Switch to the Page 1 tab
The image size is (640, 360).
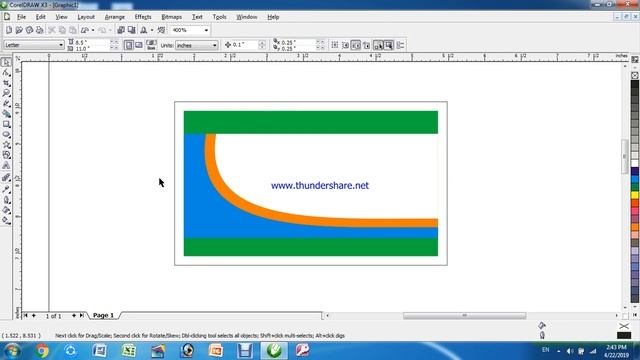[103, 315]
